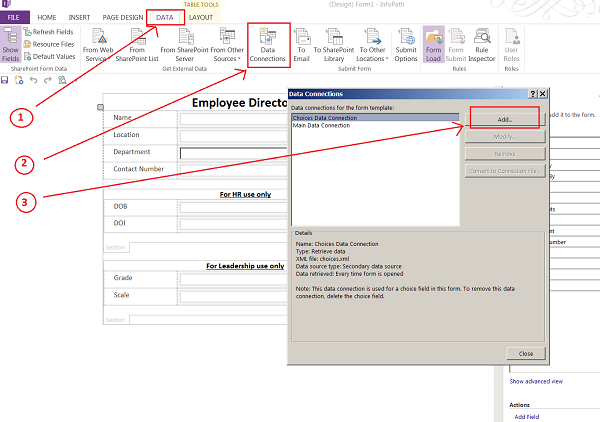This screenshot has height=422, width=600.
Task: Click the Contact Number field
Action: pos(234,169)
